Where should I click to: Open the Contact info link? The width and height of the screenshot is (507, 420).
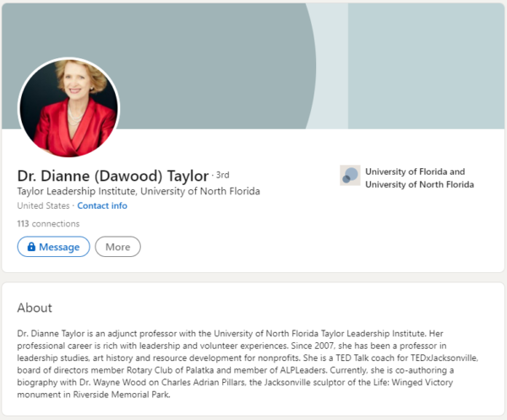tap(102, 205)
